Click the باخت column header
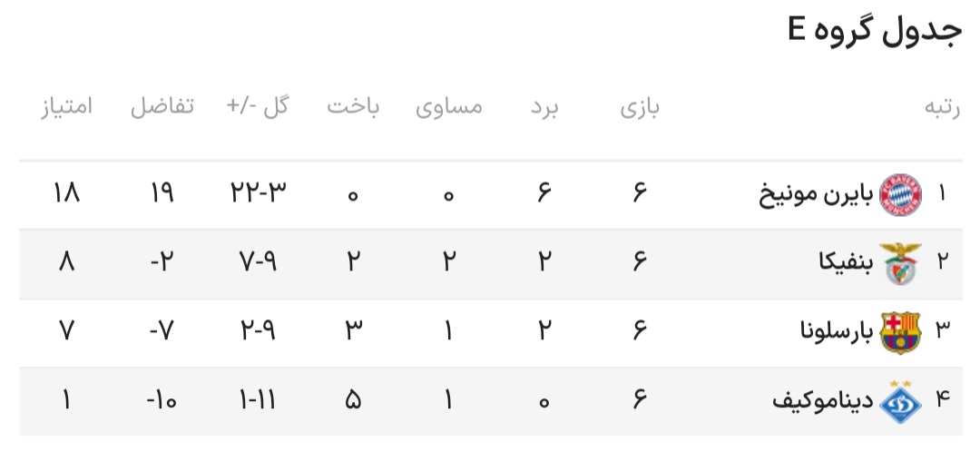This screenshot has width=980, height=452. (x=353, y=107)
